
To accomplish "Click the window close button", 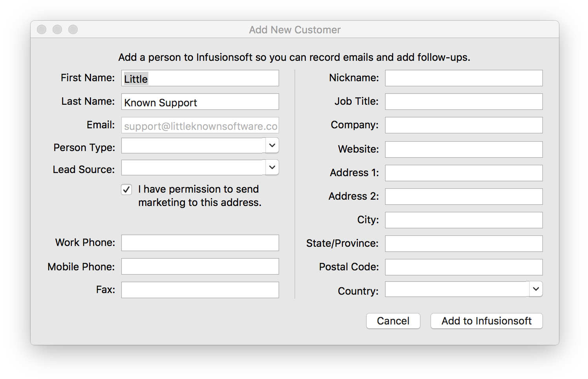I will point(42,29).
